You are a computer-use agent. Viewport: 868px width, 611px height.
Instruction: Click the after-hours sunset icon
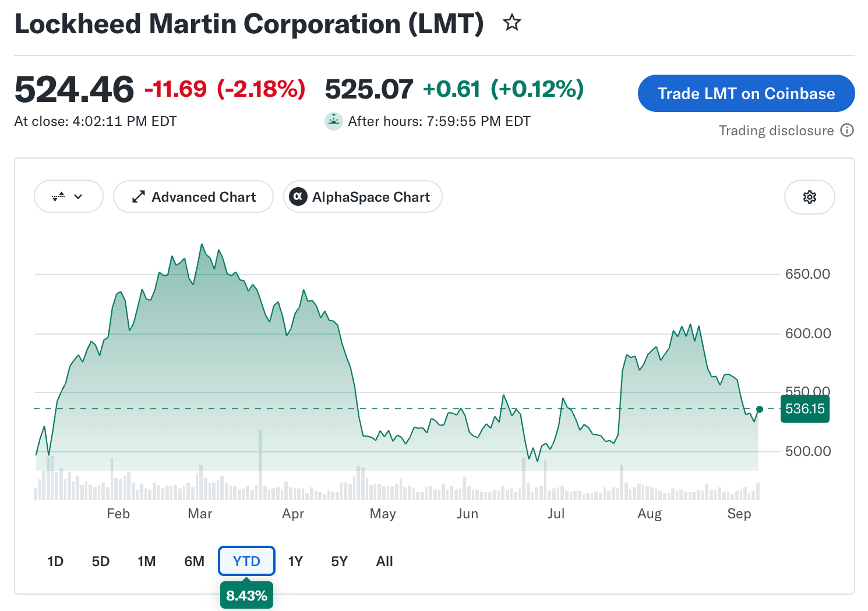pos(334,121)
